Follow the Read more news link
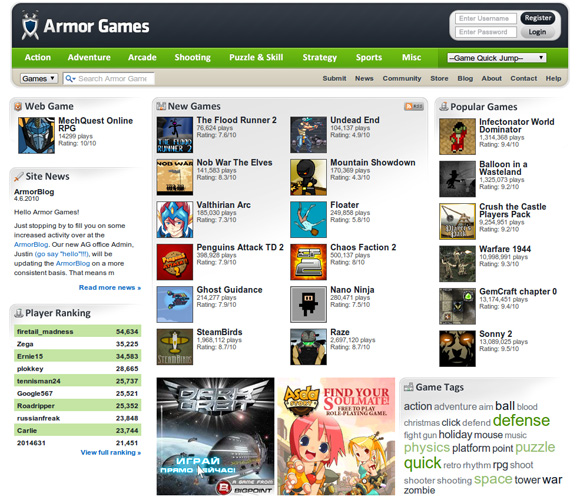Viewport: 580px width, 503px height. point(109,287)
